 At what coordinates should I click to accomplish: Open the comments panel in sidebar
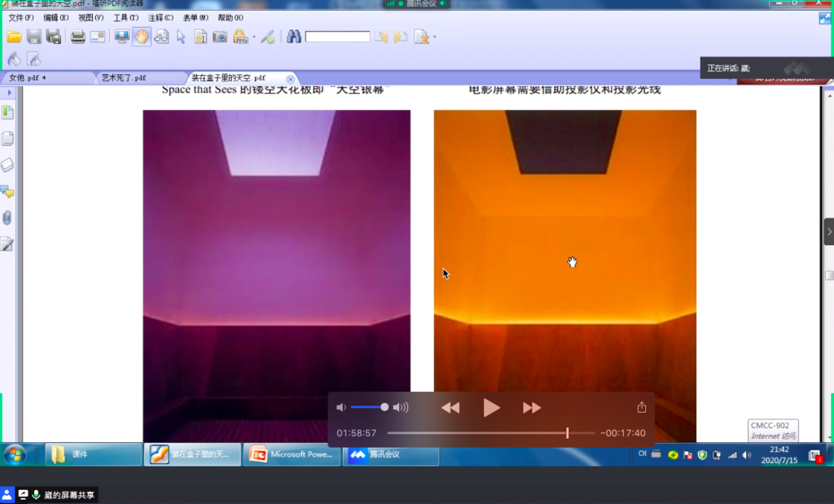7,191
